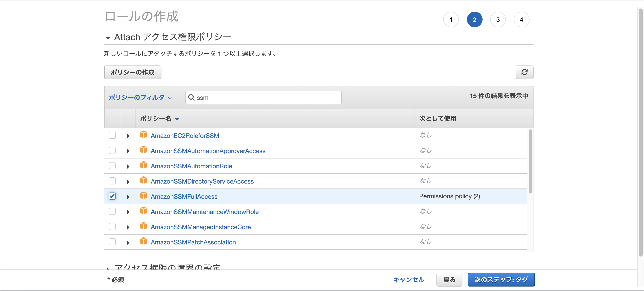Click the AmazonSSMDirectoryServiceAccess policy box icon
This screenshot has width=644, height=291.
[x=144, y=180]
